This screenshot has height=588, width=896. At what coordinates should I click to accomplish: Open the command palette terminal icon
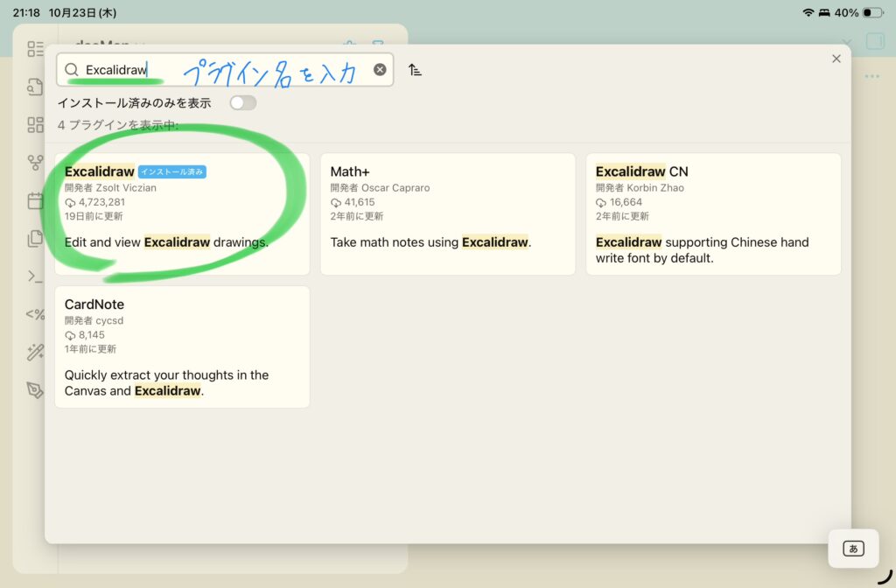35,276
